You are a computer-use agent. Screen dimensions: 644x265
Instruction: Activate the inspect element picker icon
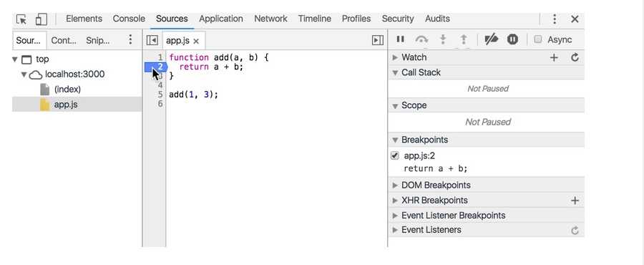pyautogui.click(x=21, y=19)
